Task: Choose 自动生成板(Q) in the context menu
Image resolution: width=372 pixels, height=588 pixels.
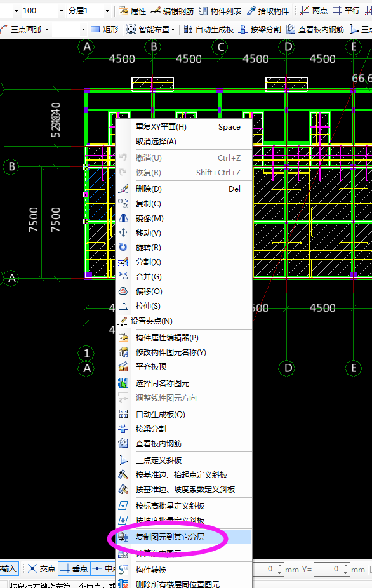Action: 183,415
